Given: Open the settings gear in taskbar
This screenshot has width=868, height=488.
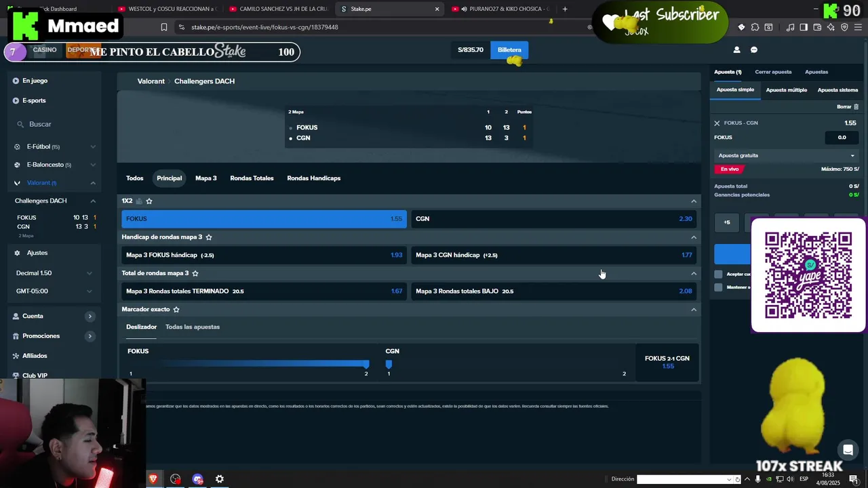Looking at the screenshot, I should pyautogui.click(x=220, y=479).
